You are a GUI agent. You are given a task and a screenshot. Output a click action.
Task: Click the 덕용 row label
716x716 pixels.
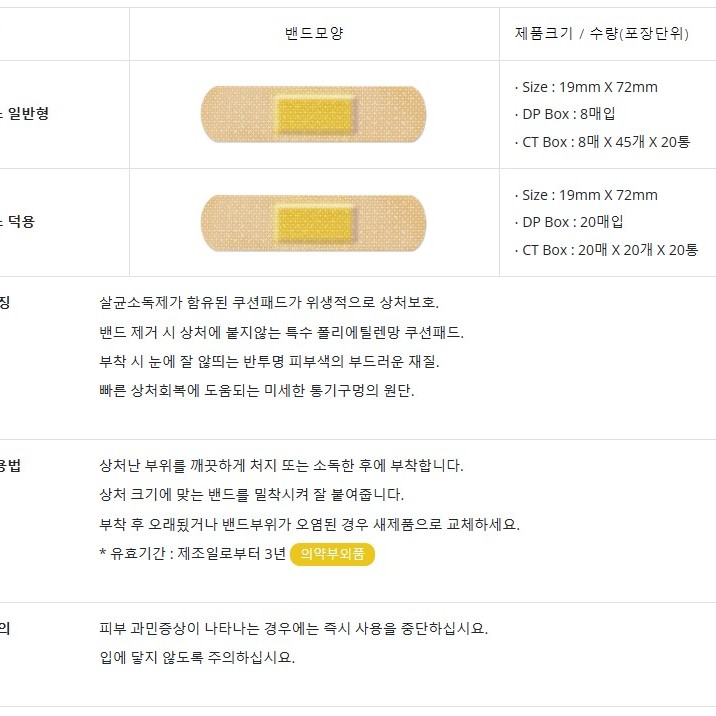pyautogui.click(x=17, y=222)
